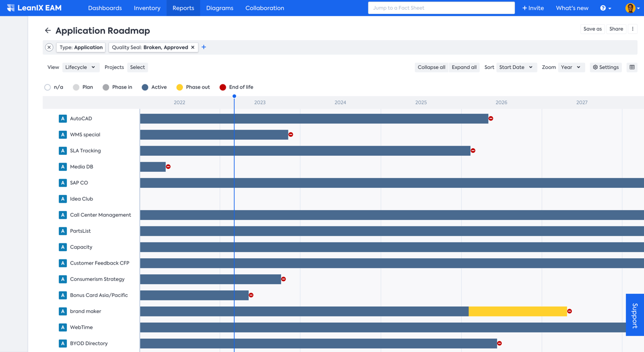The width and height of the screenshot is (644, 352).
Task: Click AutoCAD end of life marker
Action: [491, 119]
